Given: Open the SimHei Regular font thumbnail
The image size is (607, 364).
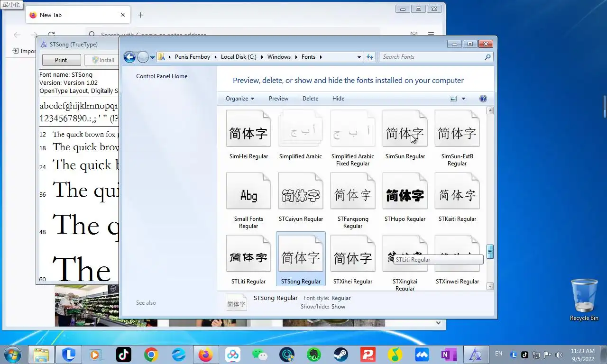Looking at the screenshot, I should click(x=248, y=129).
